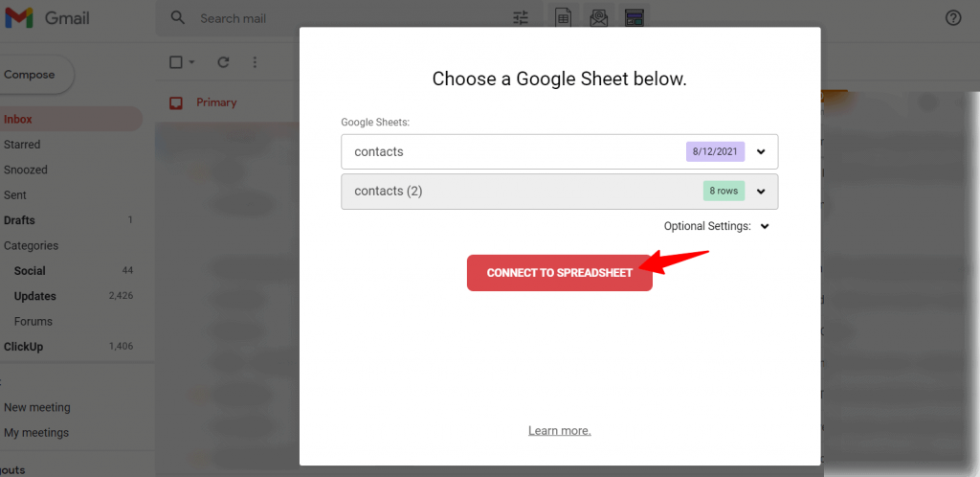Open the Help question mark icon

[x=952, y=18]
